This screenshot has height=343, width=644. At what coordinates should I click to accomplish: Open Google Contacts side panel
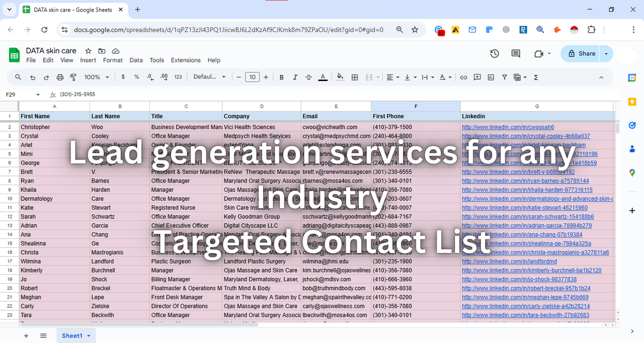(x=632, y=149)
